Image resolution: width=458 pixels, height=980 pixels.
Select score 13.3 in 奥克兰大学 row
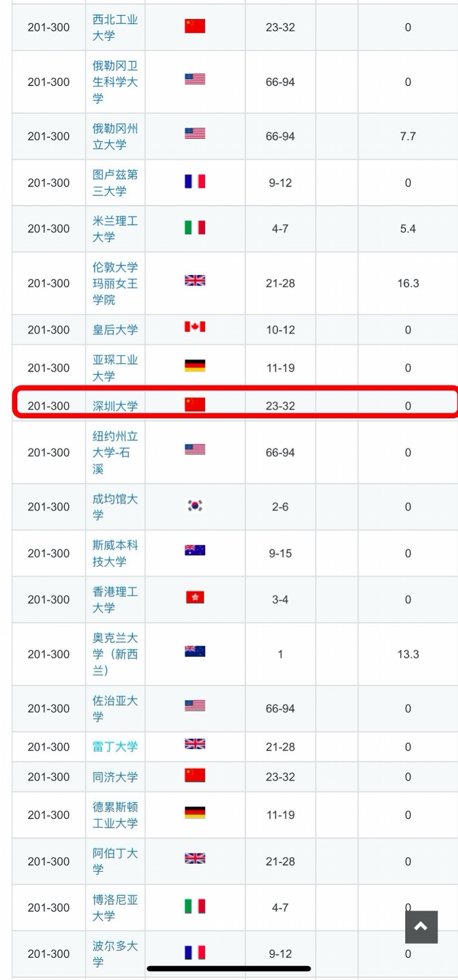[408, 654]
